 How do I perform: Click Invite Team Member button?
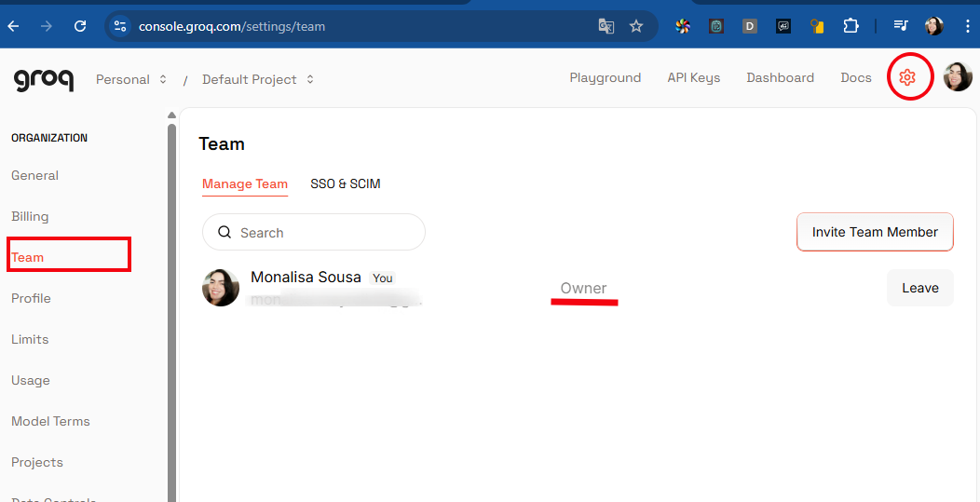(x=875, y=232)
